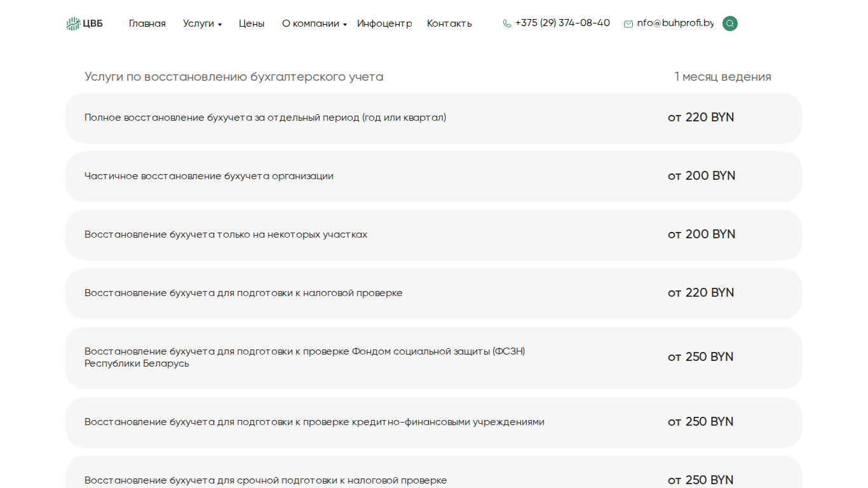
Task: Expand the Услуги dropdown arrow
Action: (x=220, y=25)
